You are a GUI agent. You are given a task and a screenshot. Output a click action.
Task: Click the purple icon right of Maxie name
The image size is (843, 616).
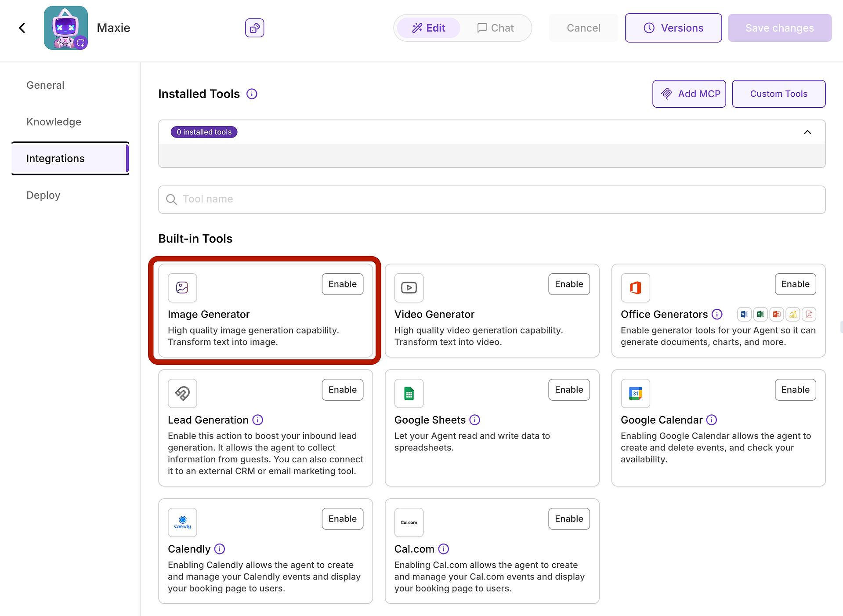pos(254,28)
